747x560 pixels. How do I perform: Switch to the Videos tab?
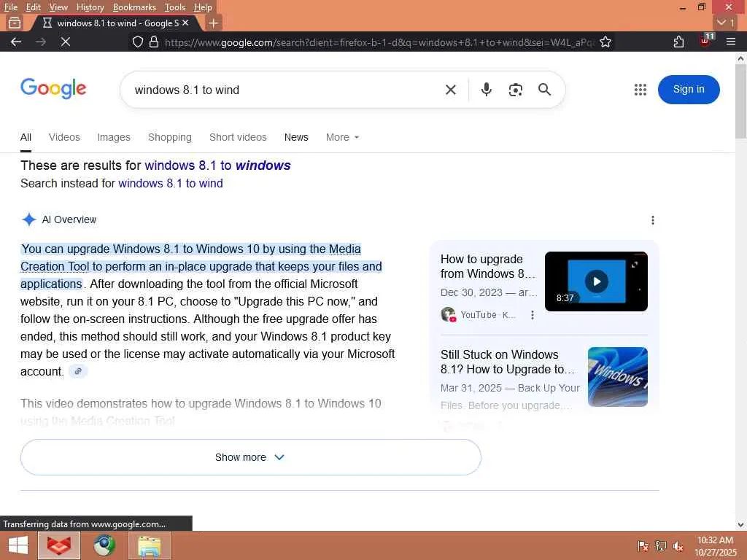tap(64, 138)
